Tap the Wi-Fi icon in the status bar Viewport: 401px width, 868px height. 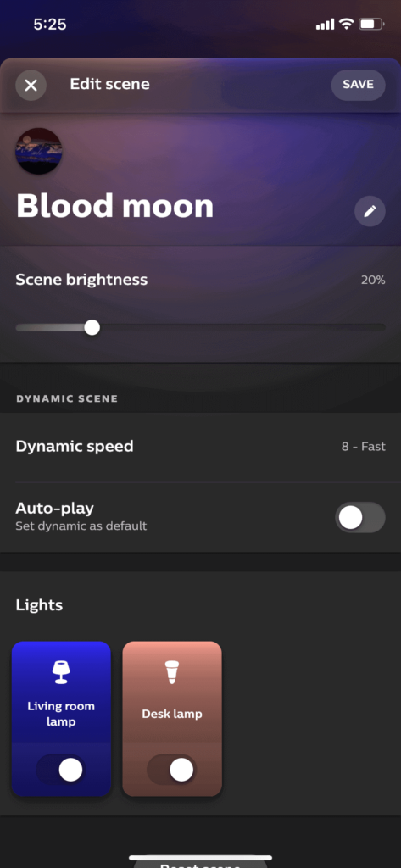pyautogui.click(x=347, y=24)
